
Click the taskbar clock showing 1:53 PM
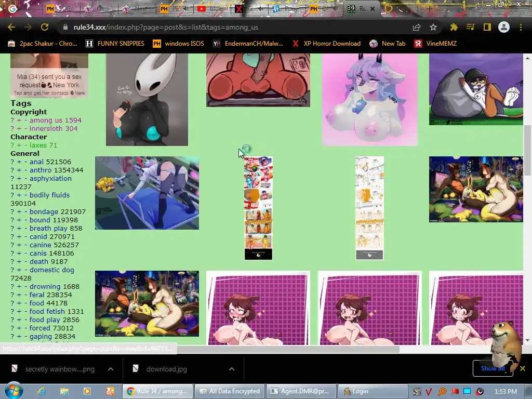(x=506, y=391)
